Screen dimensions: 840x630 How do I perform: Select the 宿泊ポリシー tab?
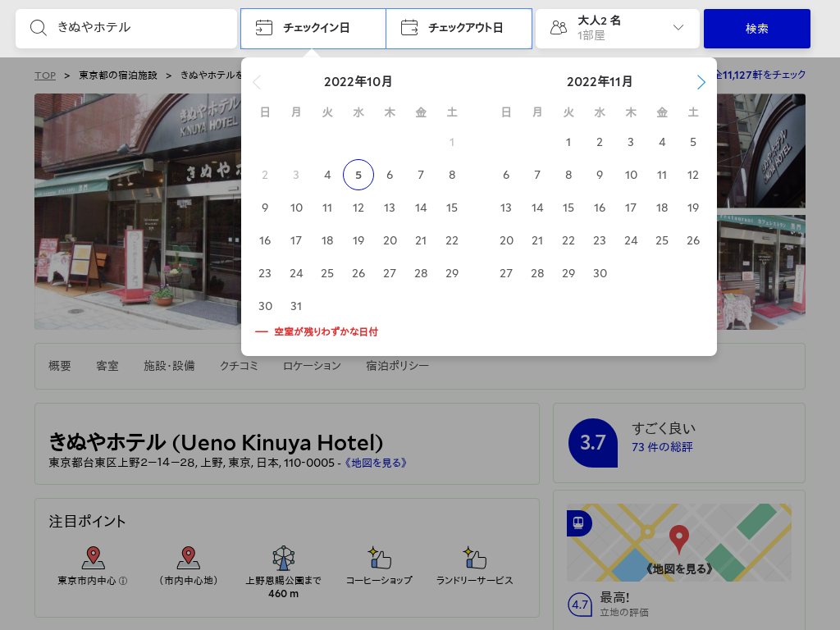(x=398, y=366)
